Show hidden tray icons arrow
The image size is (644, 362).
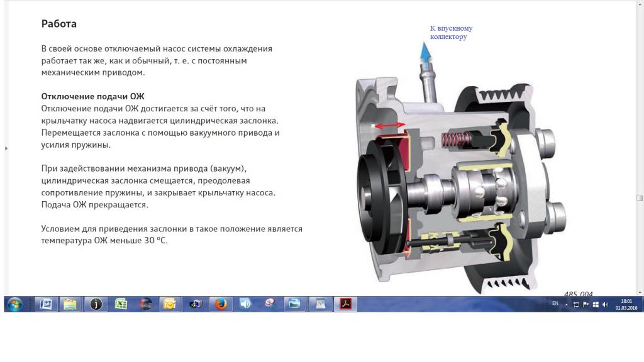click(x=567, y=305)
